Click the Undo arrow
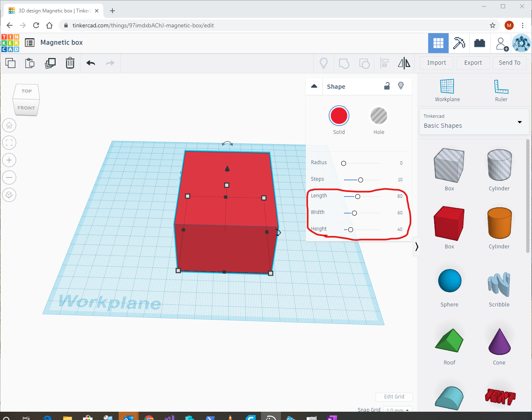532x420 pixels. pos(90,63)
